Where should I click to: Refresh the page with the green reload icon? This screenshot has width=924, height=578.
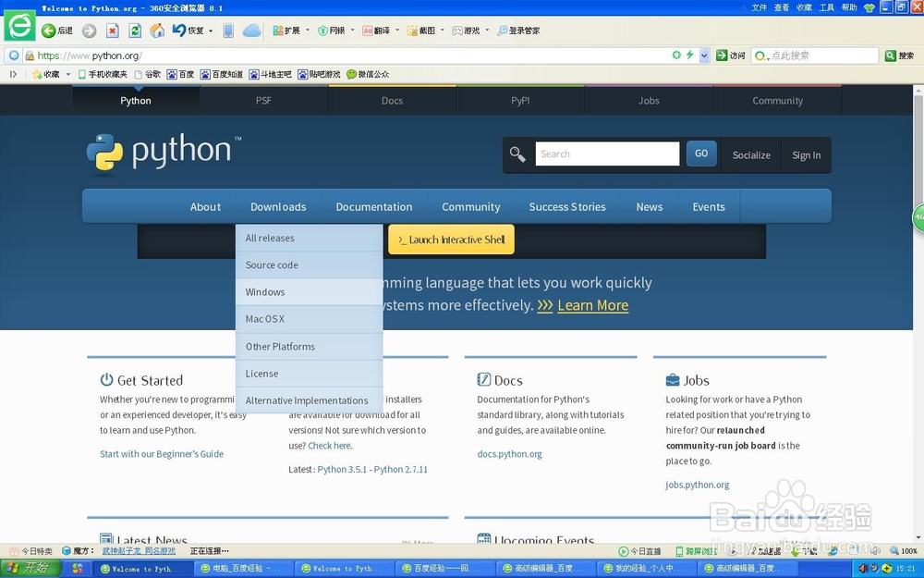[135, 31]
